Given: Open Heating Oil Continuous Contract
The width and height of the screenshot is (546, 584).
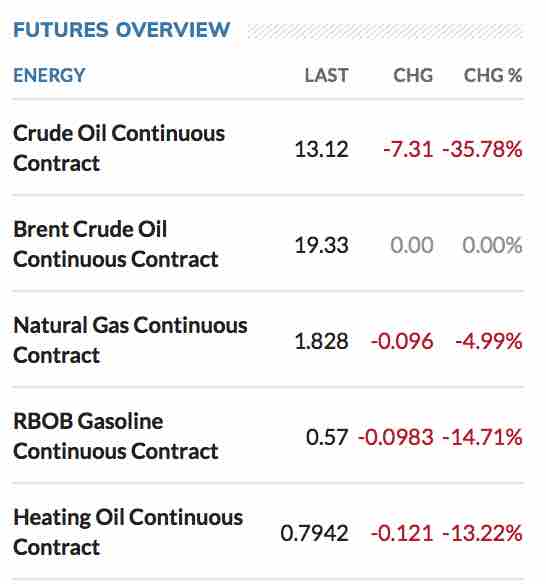Looking at the screenshot, I should click(x=128, y=532).
